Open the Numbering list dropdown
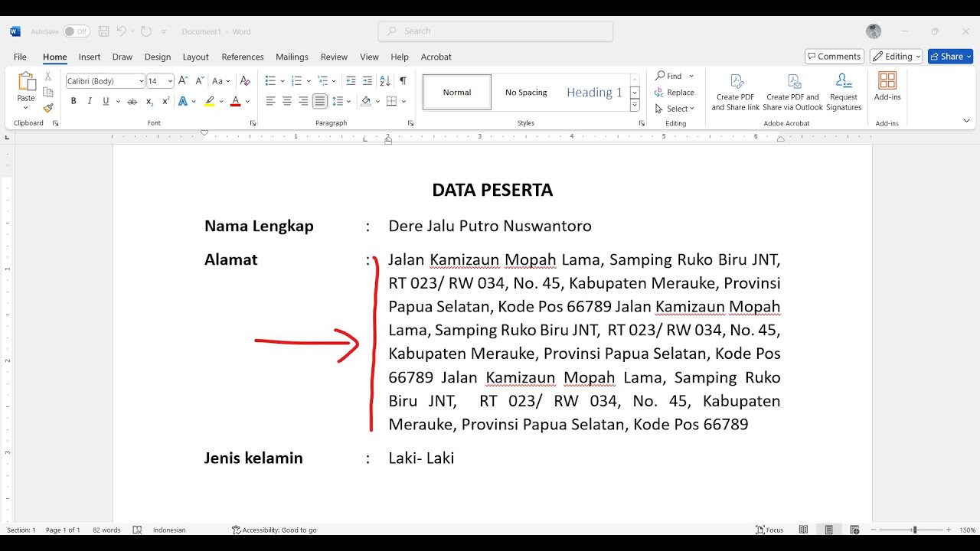This screenshot has width=980, height=551. click(309, 81)
